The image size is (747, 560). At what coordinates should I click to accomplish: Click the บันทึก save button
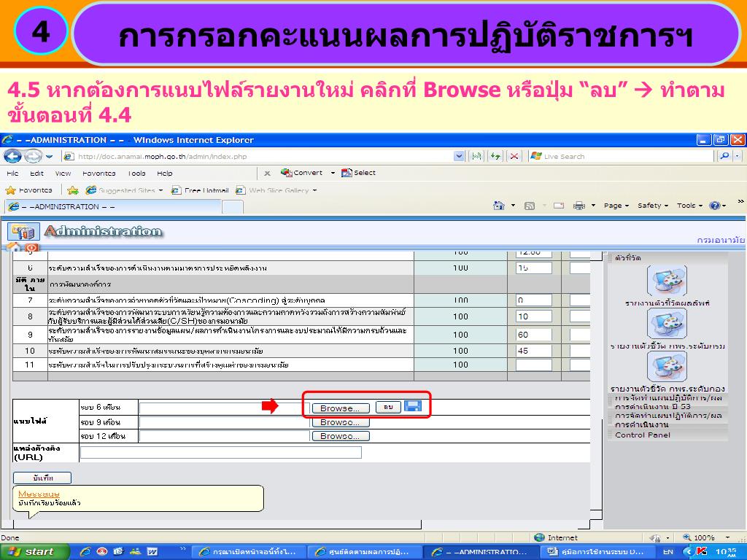coord(42,478)
